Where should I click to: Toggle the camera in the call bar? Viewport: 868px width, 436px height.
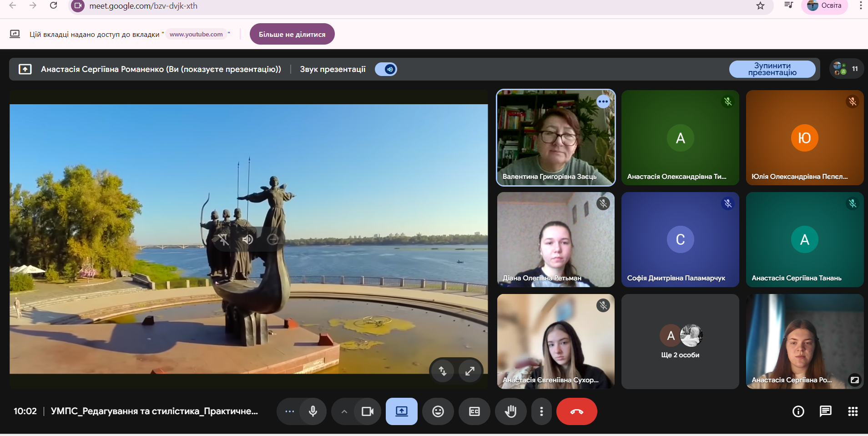(x=367, y=411)
